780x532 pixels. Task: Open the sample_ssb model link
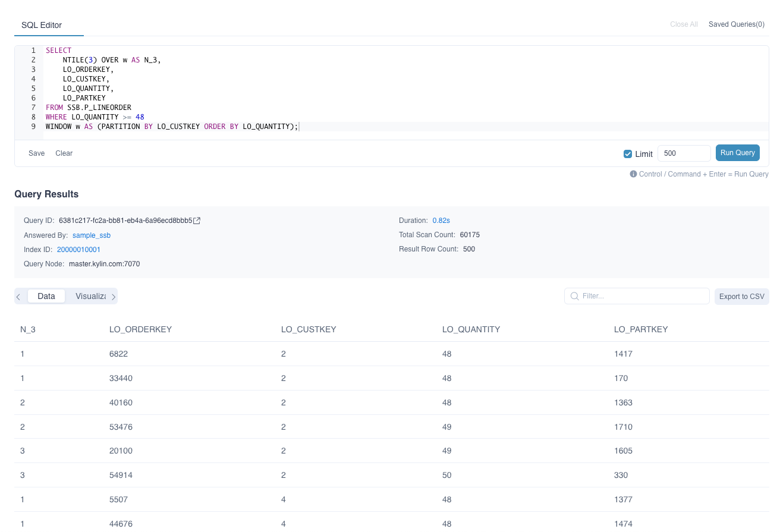pyautogui.click(x=92, y=235)
